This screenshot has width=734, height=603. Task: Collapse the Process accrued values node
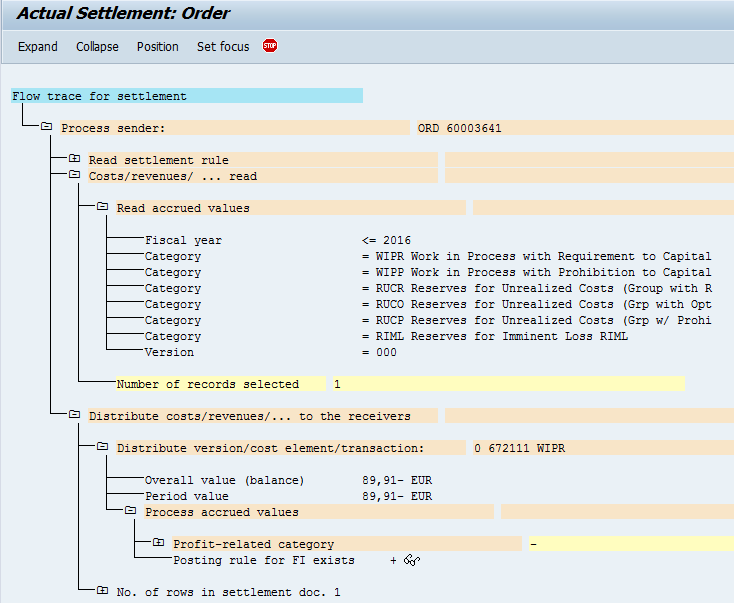click(131, 510)
